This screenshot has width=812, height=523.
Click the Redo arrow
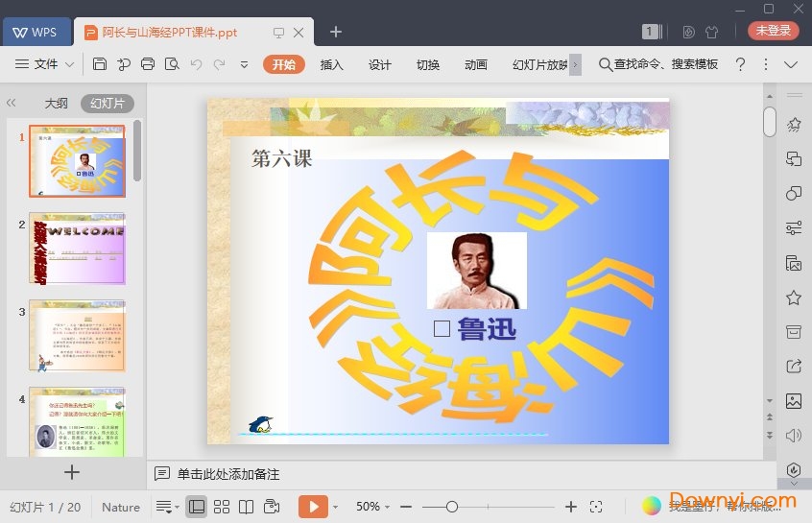tap(220, 64)
